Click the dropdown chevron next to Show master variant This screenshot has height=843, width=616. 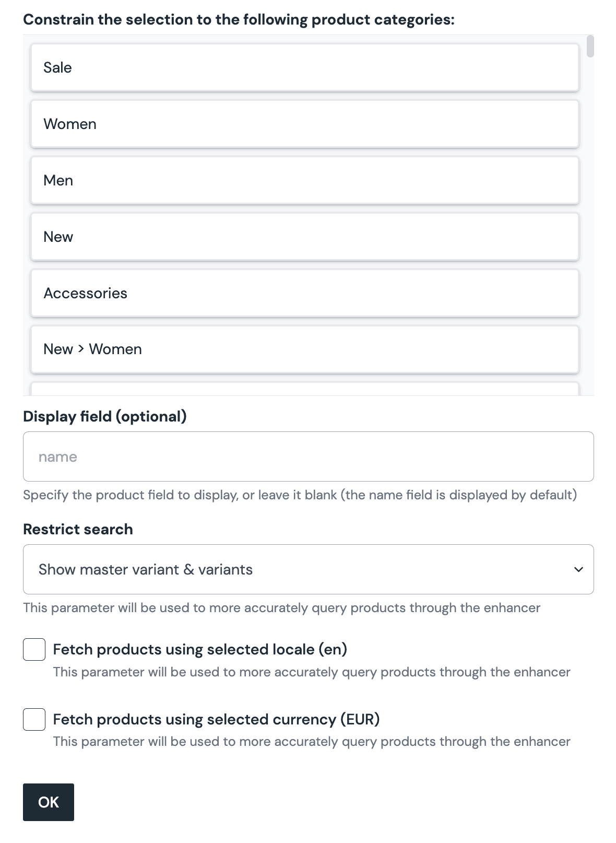click(578, 569)
